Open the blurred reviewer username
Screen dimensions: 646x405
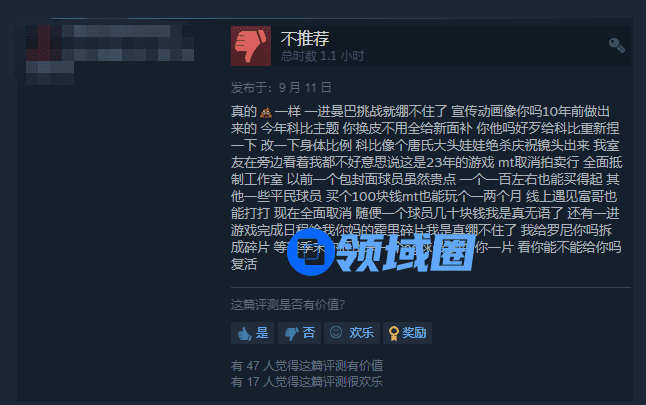(x=128, y=43)
